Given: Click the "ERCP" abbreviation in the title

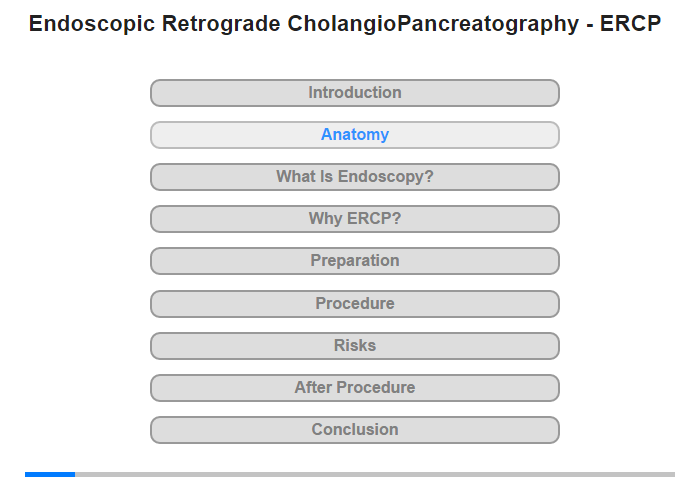Looking at the screenshot, I should coord(630,24).
